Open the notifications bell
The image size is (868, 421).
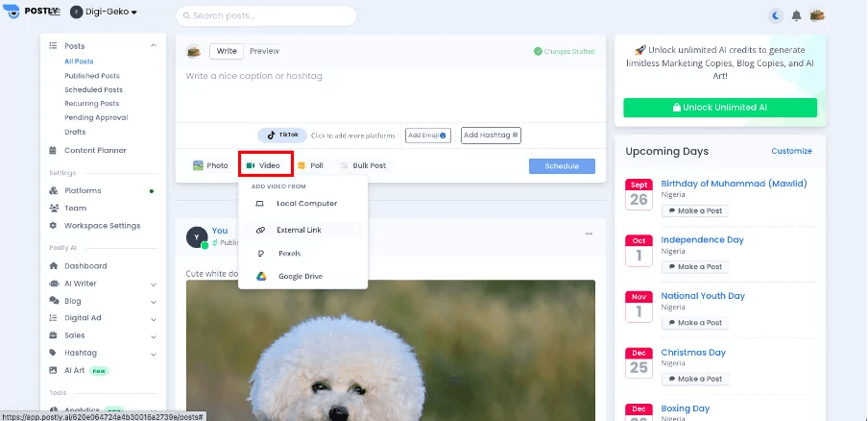pos(796,16)
